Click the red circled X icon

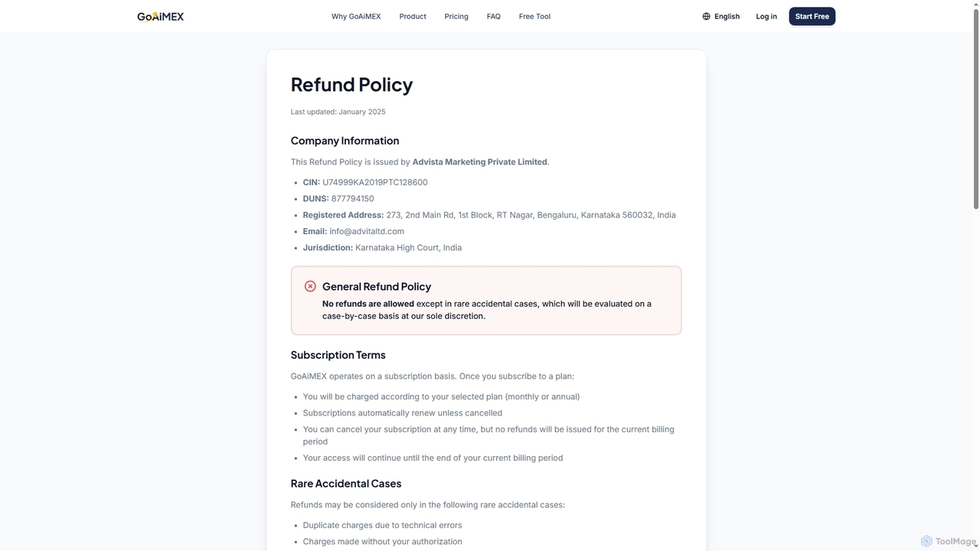[x=310, y=286]
